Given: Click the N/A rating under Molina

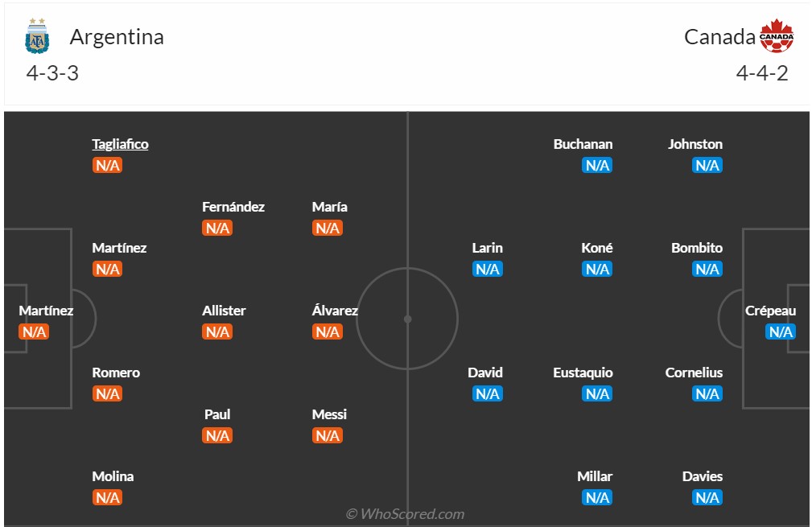Looking at the screenshot, I should (x=107, y=498).
